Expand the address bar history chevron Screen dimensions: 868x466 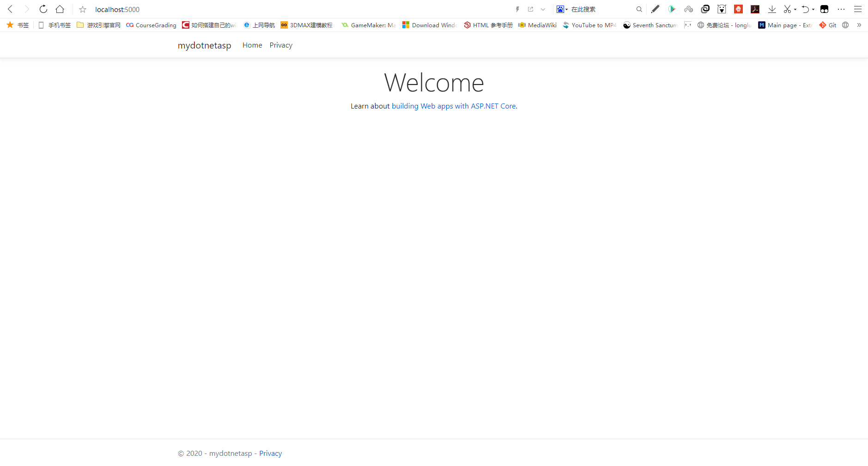543,9
